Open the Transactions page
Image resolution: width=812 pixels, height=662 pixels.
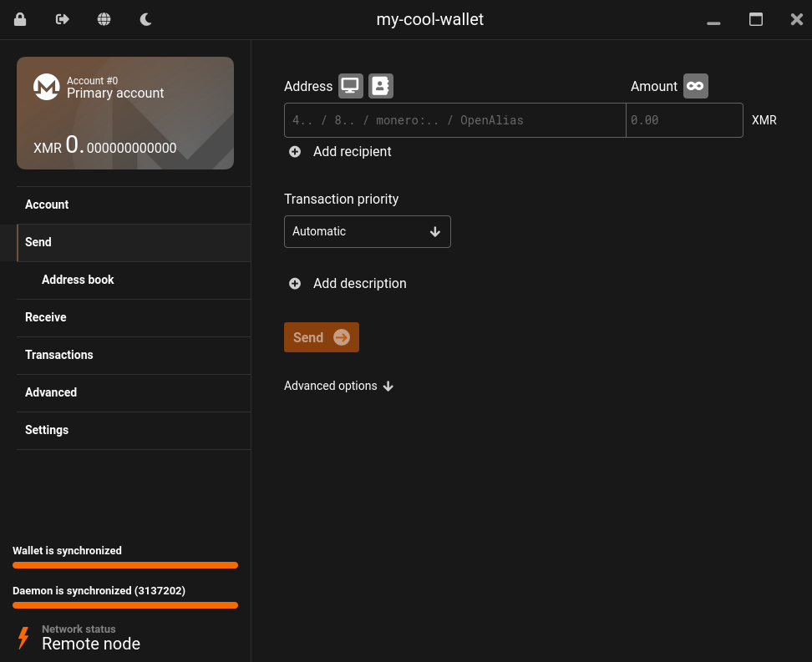point(59,355)
